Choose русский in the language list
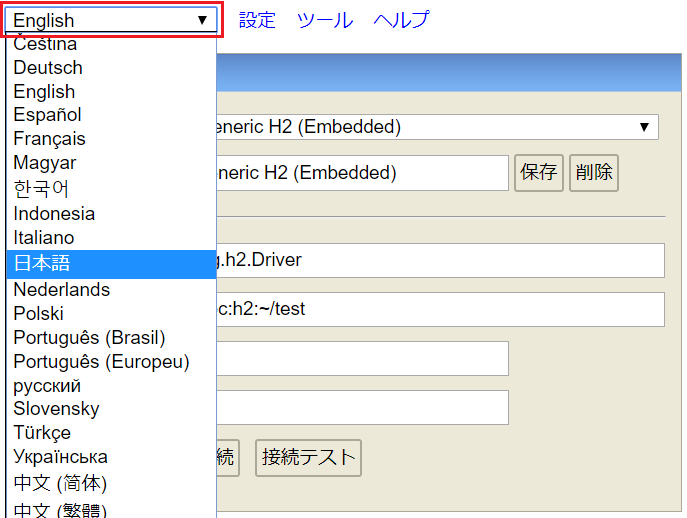 (x=47, y=386)
